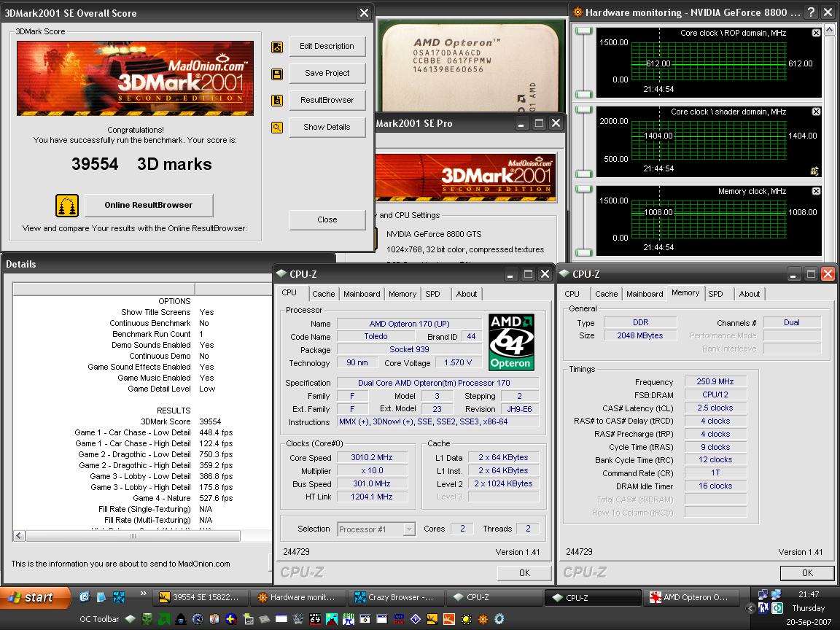Click the green AMD arrow icon in OC Toolbar
The image size is (840, 630).
(x=164, y=619)
